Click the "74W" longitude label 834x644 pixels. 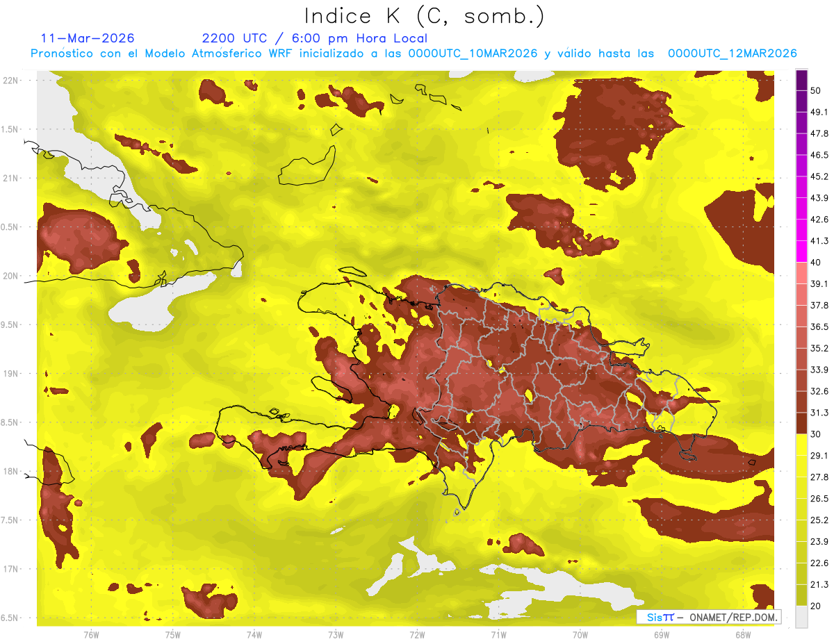pos(254,635)
